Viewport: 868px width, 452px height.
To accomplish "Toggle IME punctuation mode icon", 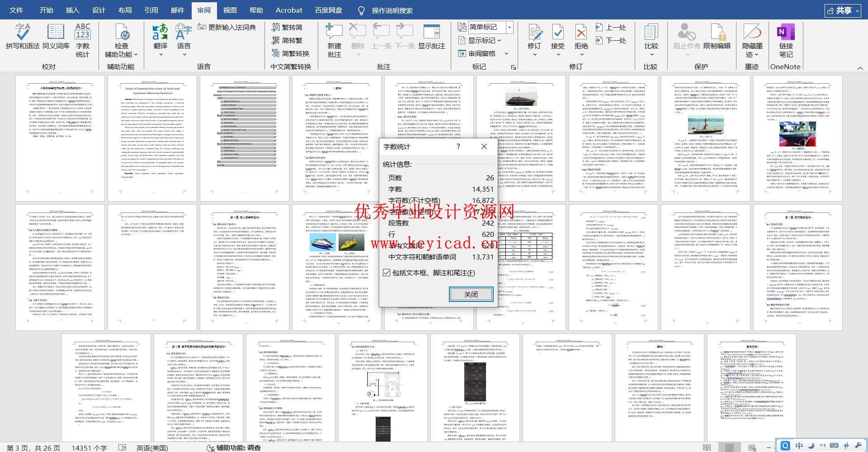I will click(x=822, y=446).
